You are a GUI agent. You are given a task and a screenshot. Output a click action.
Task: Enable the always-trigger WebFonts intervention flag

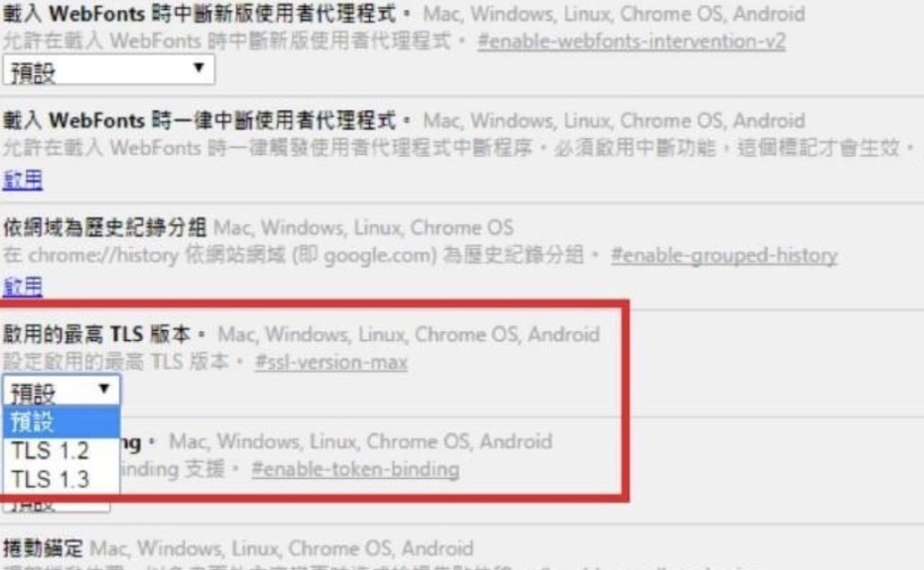pos(23,179)
